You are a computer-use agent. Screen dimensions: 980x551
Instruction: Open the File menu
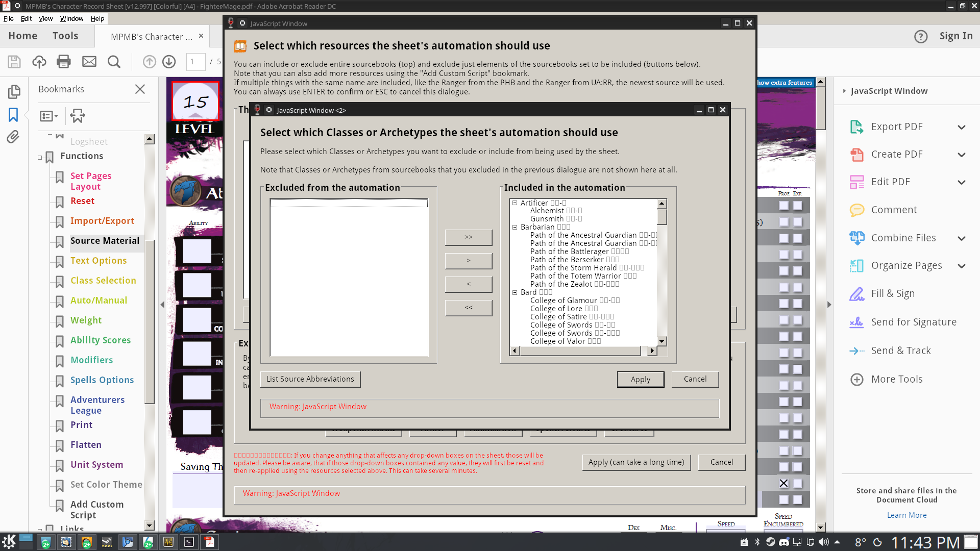[9, 19]
